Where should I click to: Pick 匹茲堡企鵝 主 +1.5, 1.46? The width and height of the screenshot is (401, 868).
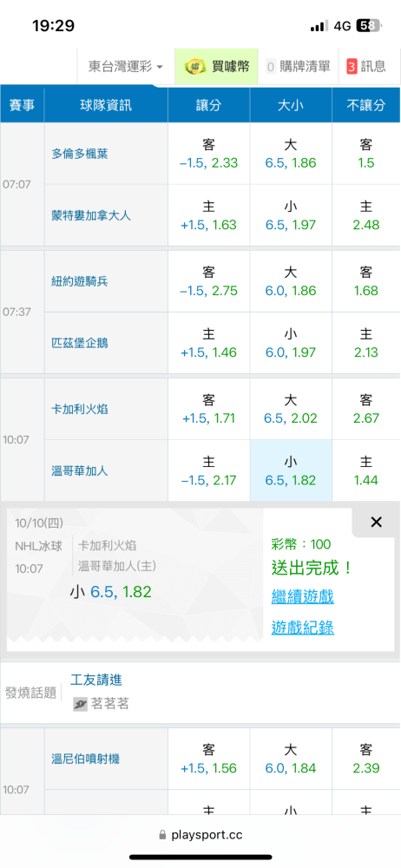pyautogui.click(x=209, y=343)
